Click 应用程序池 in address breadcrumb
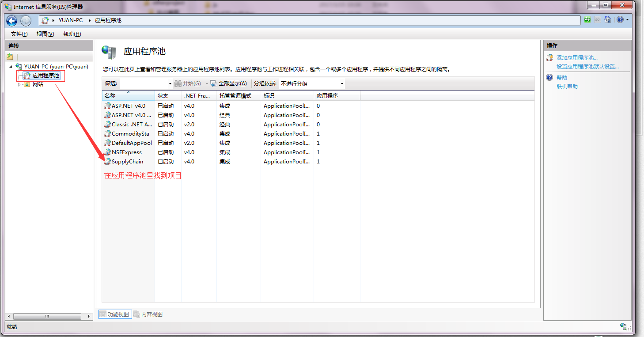The image size is (644, 337). point(108,20)
